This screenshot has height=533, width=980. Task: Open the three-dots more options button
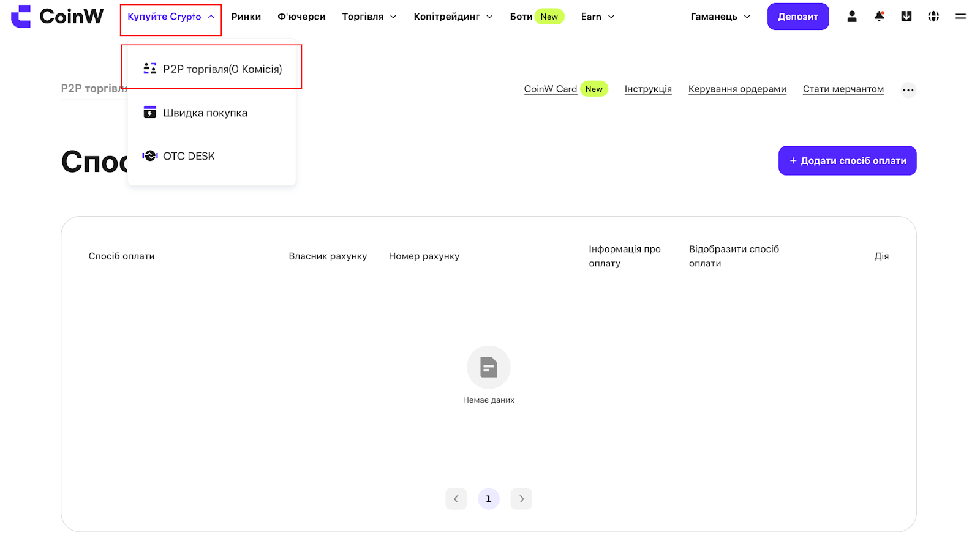click(x=908, y=90)
